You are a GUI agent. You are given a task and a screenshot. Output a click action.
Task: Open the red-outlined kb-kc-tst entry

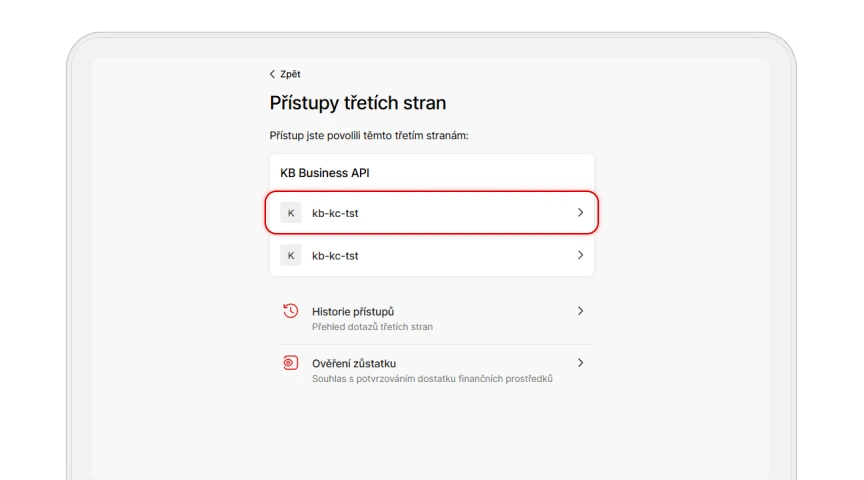(x=431, y=213)
